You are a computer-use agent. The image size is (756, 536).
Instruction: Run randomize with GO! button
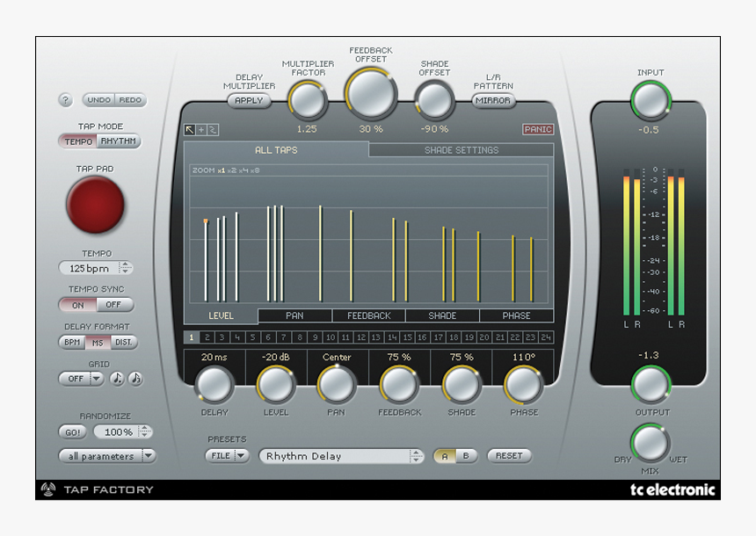(72, 432)
